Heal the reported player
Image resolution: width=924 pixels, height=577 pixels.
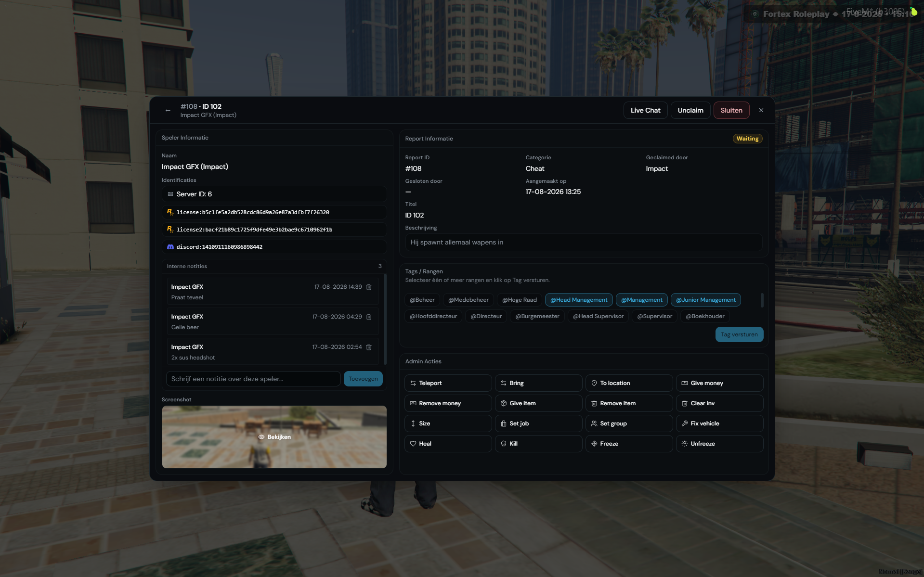tap(448, 444)
